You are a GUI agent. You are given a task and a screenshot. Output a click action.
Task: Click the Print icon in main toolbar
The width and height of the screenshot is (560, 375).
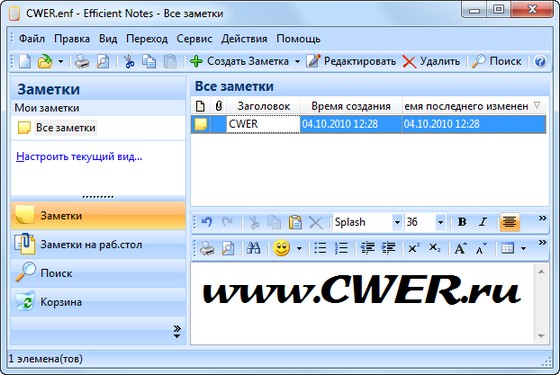click(82, 61)
